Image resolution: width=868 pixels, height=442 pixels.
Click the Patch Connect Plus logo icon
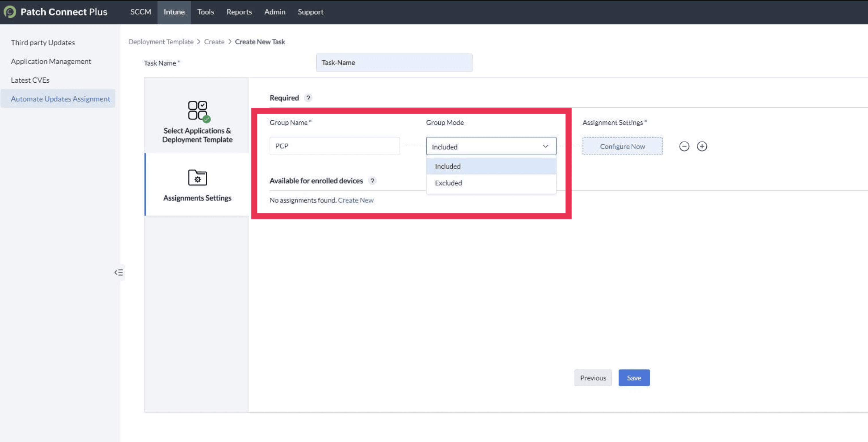click(9, 12)
